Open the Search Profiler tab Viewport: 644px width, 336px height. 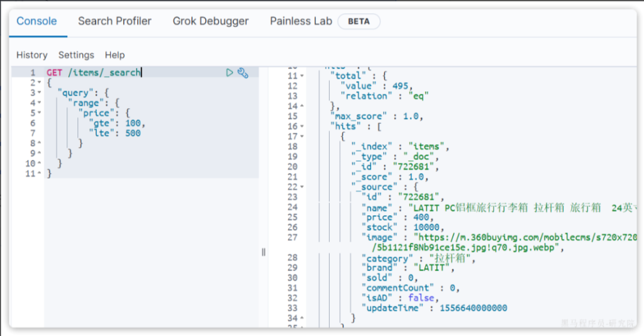pos(114,21)
